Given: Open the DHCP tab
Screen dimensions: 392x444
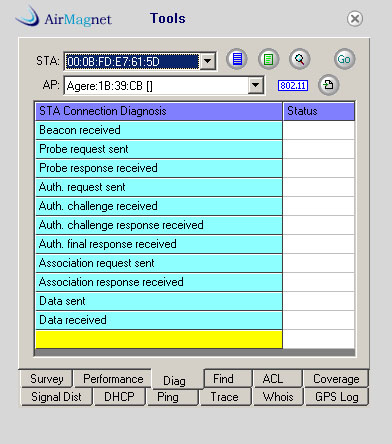Looking at the screenshot, I should coord(119,397).
